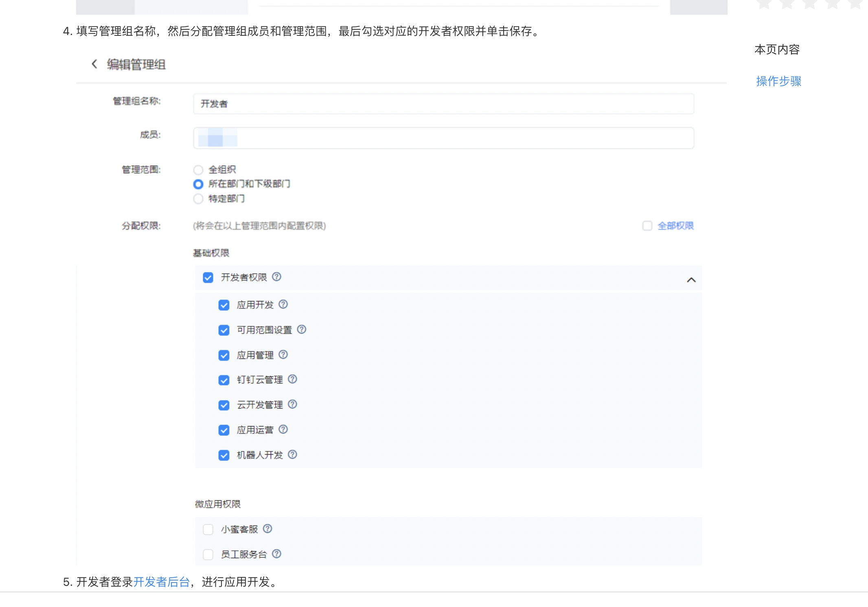Open help icon next to 开发者权限
868x607 pixels.
coord(276,277)
